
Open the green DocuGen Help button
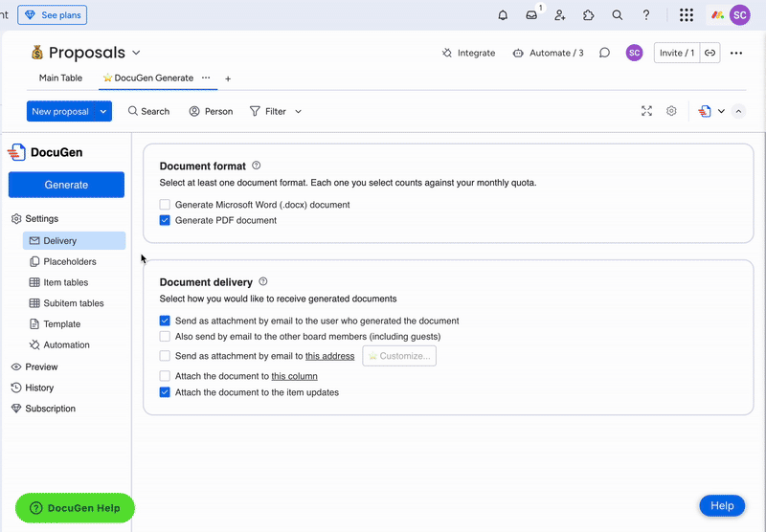click(75, 508)
